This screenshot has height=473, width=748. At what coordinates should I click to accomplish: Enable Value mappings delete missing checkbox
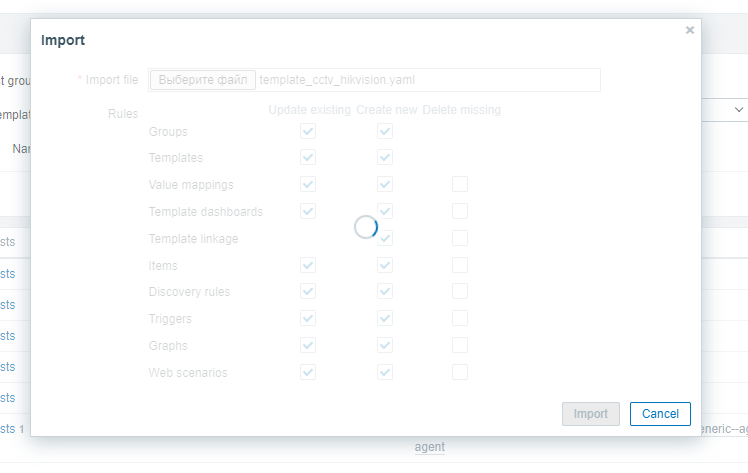point(460,184)
